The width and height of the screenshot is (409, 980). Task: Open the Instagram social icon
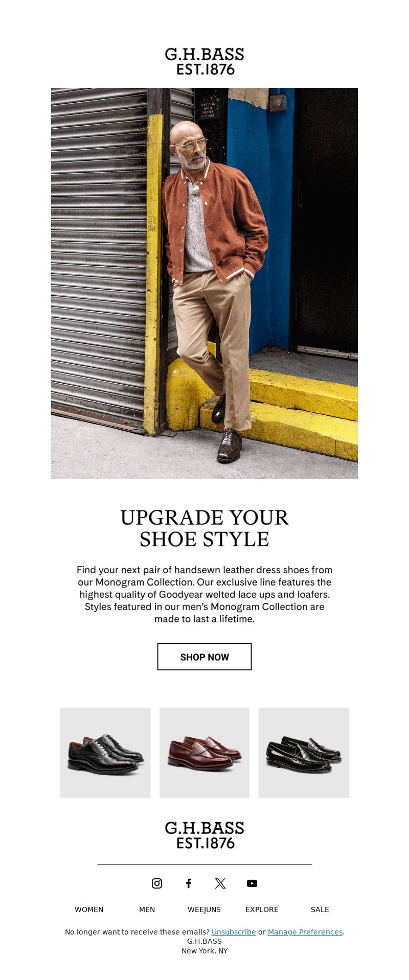[x=157, y=883]
